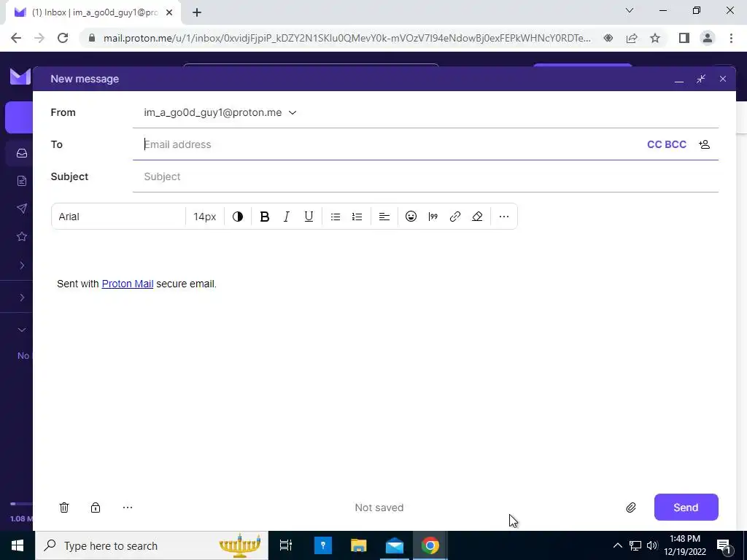Viewport: 747px width, 560px height.
Task: Click the To email address field
Action: (391, 144)
